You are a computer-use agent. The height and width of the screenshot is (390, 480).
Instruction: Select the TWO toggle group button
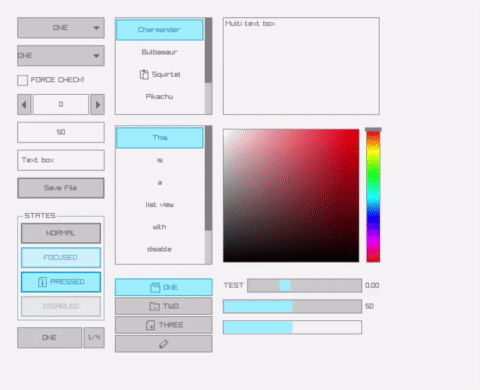pyautogui.click(x=164, y=306)
